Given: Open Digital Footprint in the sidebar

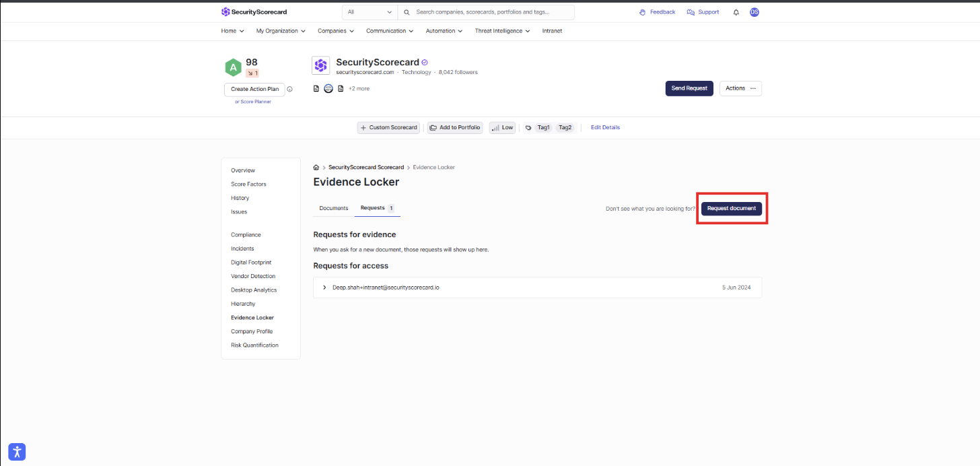Looking at the screenshot, I should 251,263.
